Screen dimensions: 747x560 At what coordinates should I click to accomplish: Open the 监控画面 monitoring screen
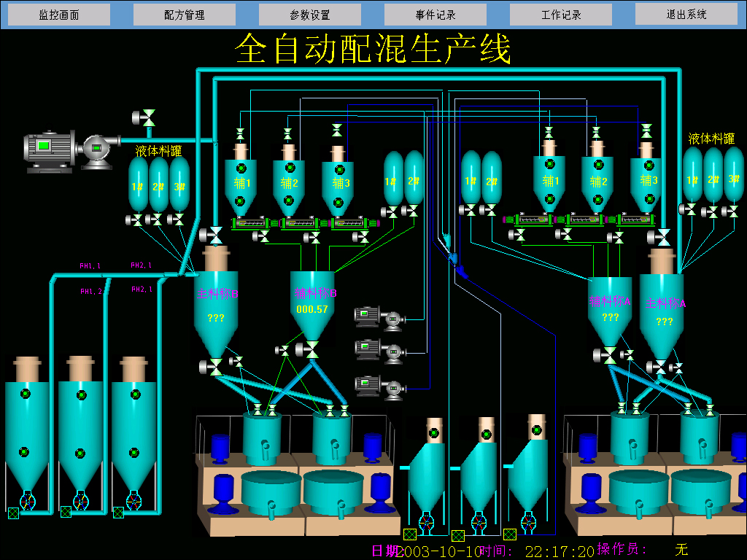[59, 15]
